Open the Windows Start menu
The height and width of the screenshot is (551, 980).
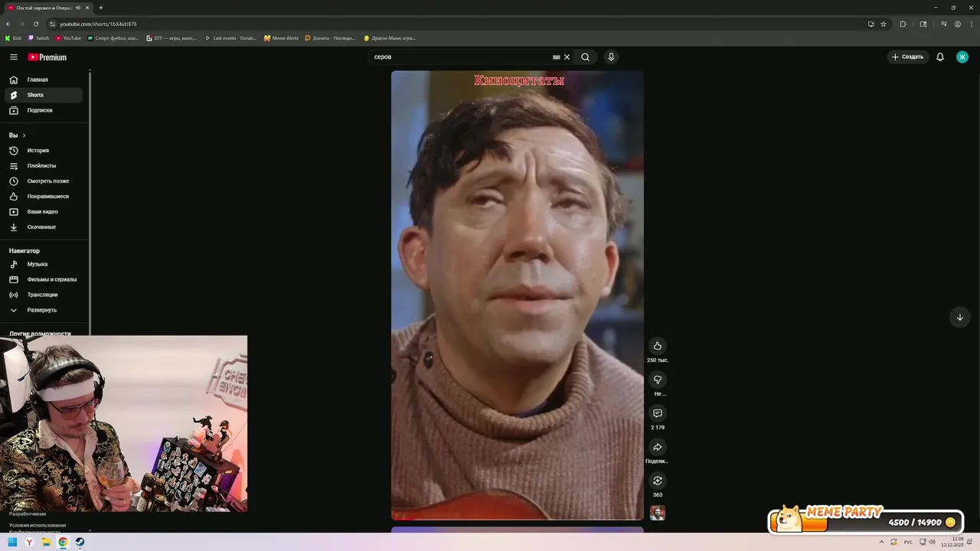(13, 542)
